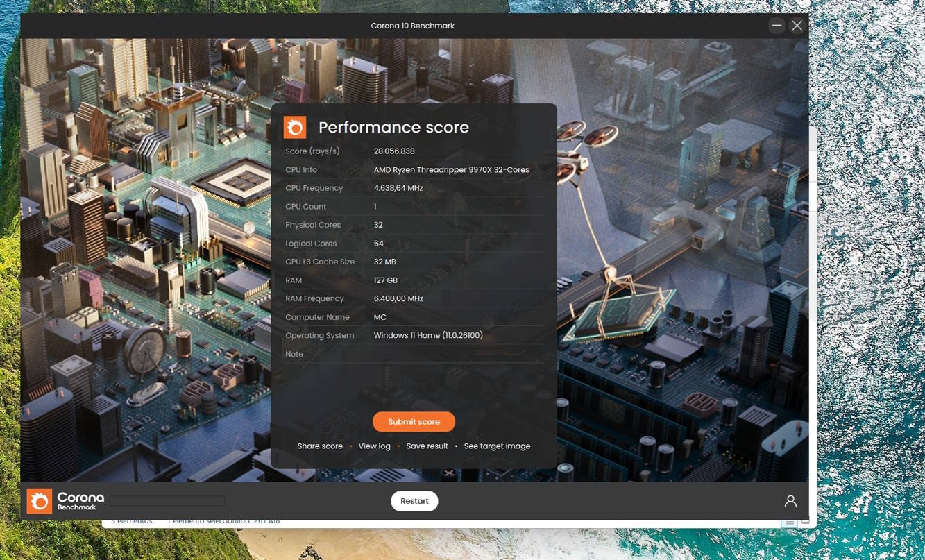Minimize the Corona 10 Benchmark window

[777, 26]
